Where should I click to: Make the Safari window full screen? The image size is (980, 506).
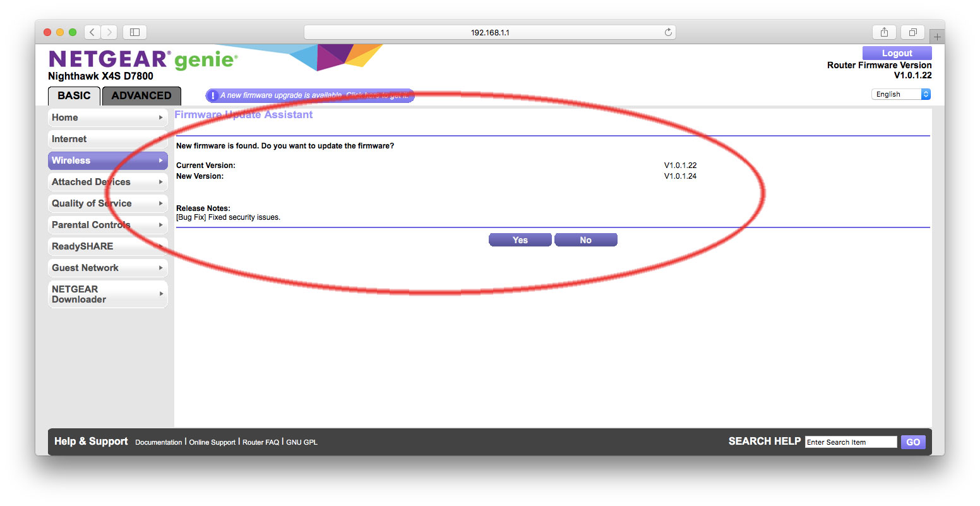(73, 32)
